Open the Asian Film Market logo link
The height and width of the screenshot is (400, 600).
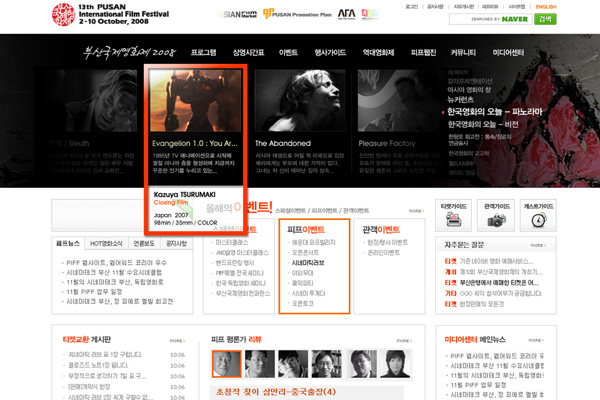237,15
